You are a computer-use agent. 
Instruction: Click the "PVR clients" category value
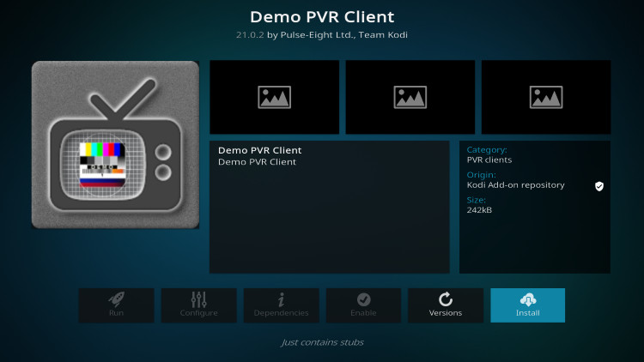(489, 160)
